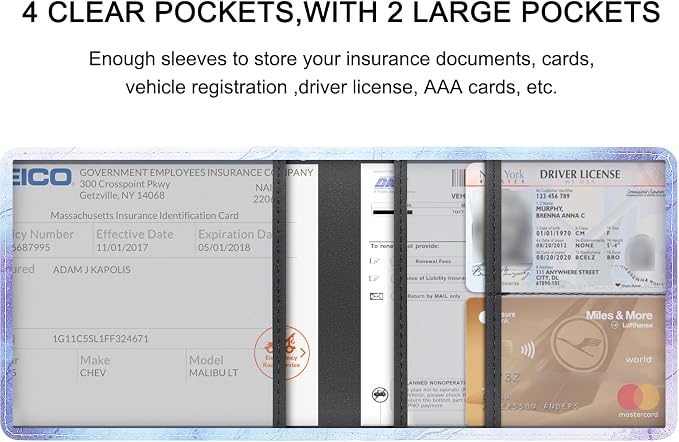Click the 'Lufthansa' wordmark on card

[x=636, y=325]
